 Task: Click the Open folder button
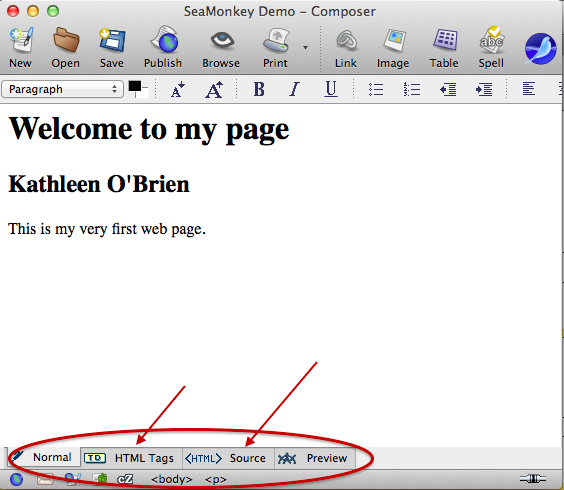66,40
